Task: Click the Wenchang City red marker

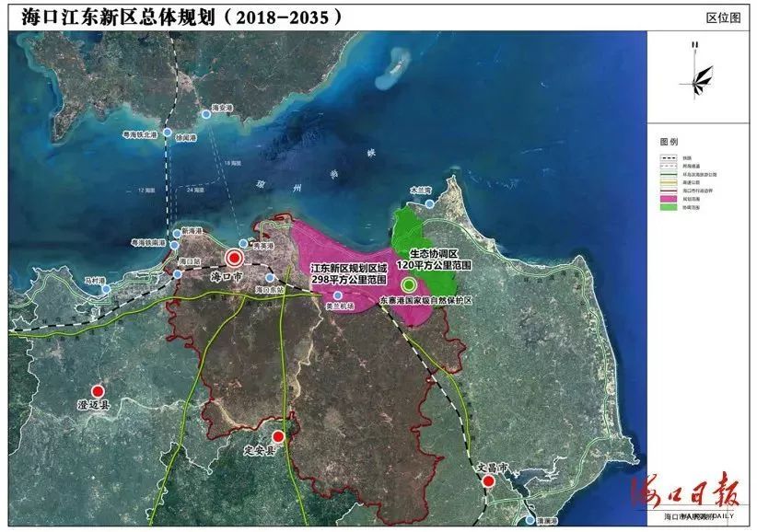Action: [x=489, y=480]
